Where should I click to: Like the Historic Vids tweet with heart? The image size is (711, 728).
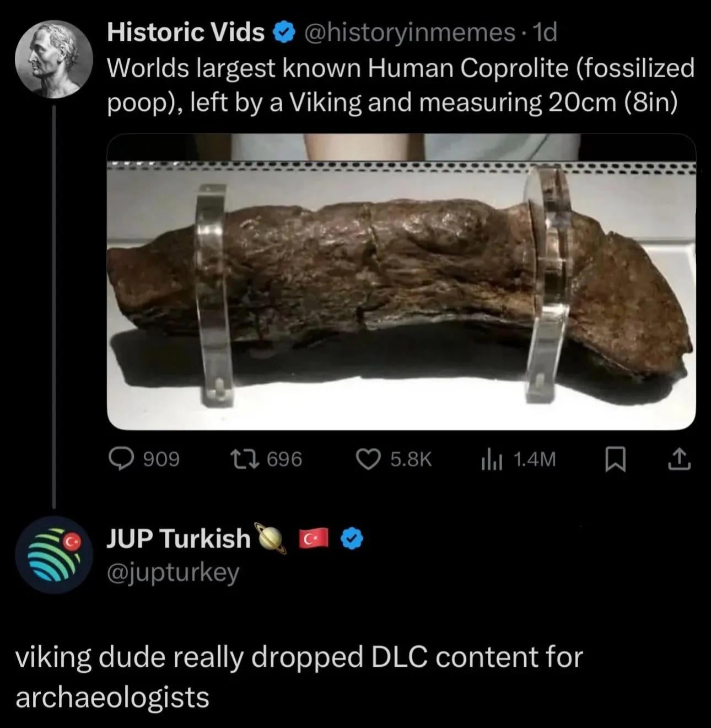tap(367, 459)
